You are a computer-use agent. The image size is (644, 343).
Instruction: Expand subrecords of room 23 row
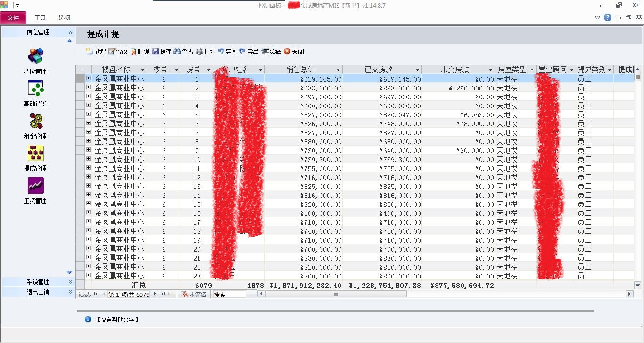click(88, 275)
